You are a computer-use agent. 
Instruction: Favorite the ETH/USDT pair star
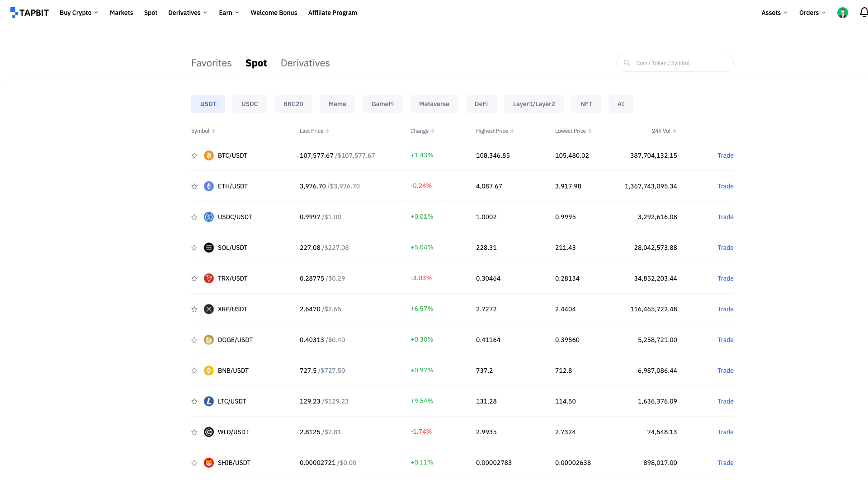[x=194, y=186]
